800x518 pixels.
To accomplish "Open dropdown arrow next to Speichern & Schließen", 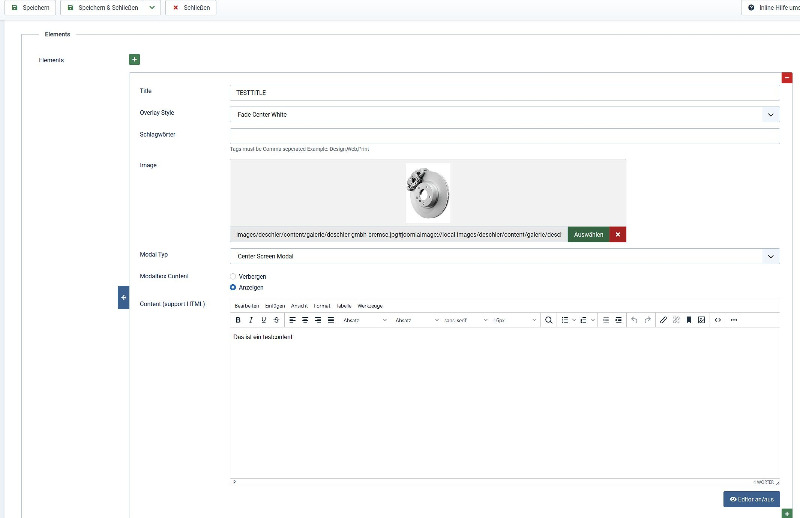I will click(x=152, y=7).
